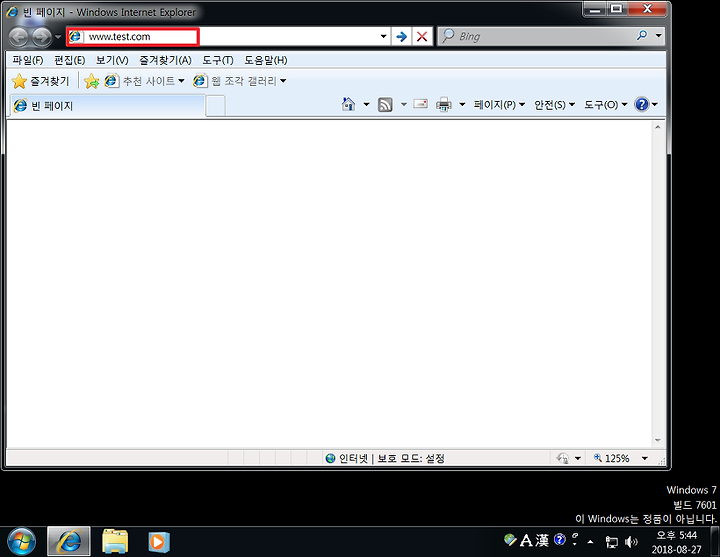Click the RSS feeds icon
The width and height of the screenshot is (720, 557).
pyautogui.click(x=385, y=105)
